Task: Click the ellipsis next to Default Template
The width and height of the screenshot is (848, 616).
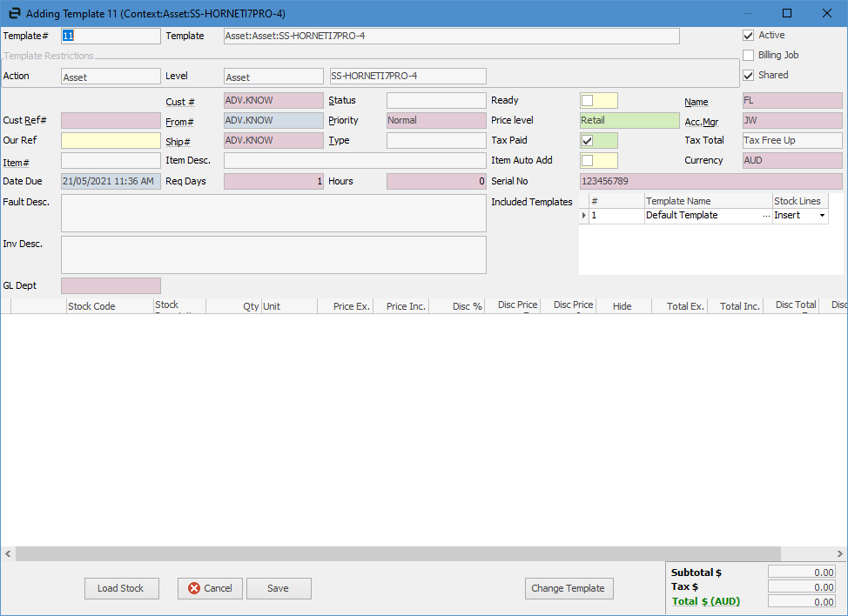Action: pos(766,216)
